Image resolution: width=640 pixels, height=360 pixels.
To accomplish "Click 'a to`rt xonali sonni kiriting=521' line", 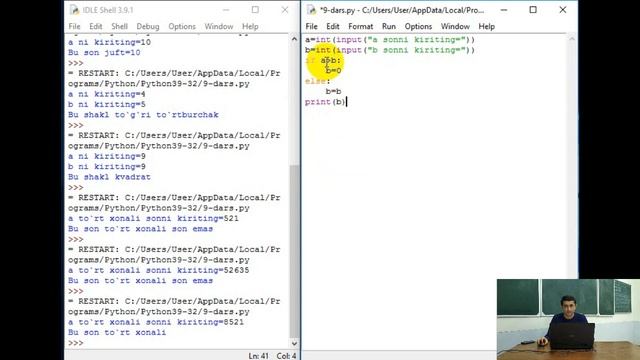I will 153,218.
